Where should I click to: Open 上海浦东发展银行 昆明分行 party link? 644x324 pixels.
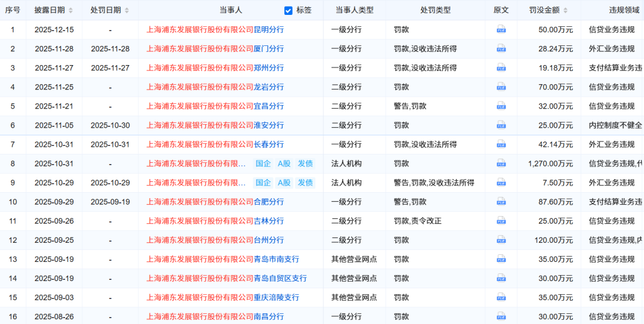215,29
